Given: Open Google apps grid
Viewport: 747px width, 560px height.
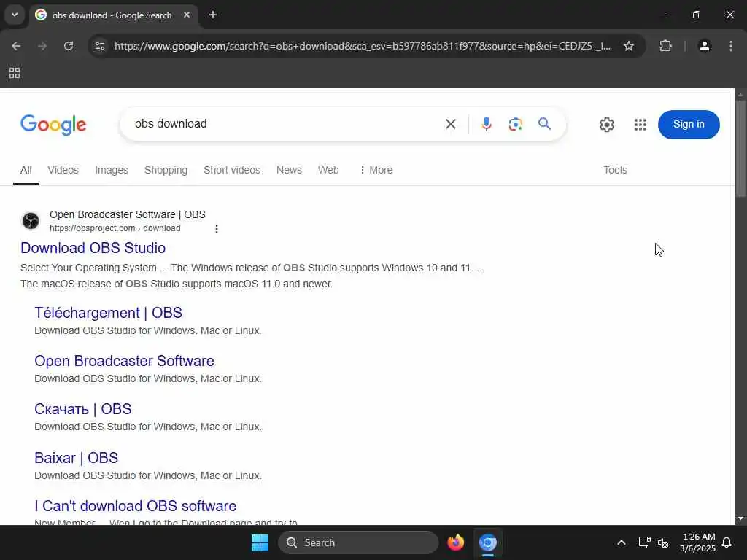Looking at the screenshot, I should pyautogui.click(x=640, y=125).
